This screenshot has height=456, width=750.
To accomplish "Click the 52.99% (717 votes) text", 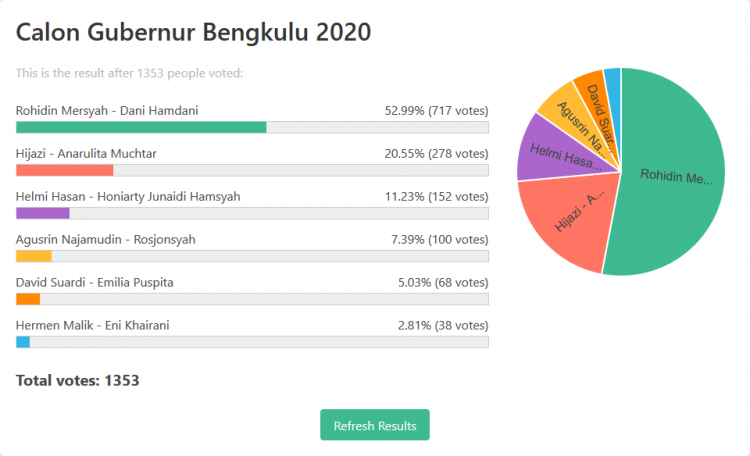I will click(436, 111).
